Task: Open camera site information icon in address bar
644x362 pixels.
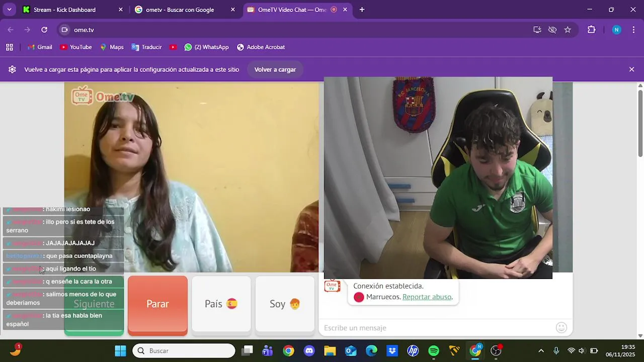Action: coord(64,30)
